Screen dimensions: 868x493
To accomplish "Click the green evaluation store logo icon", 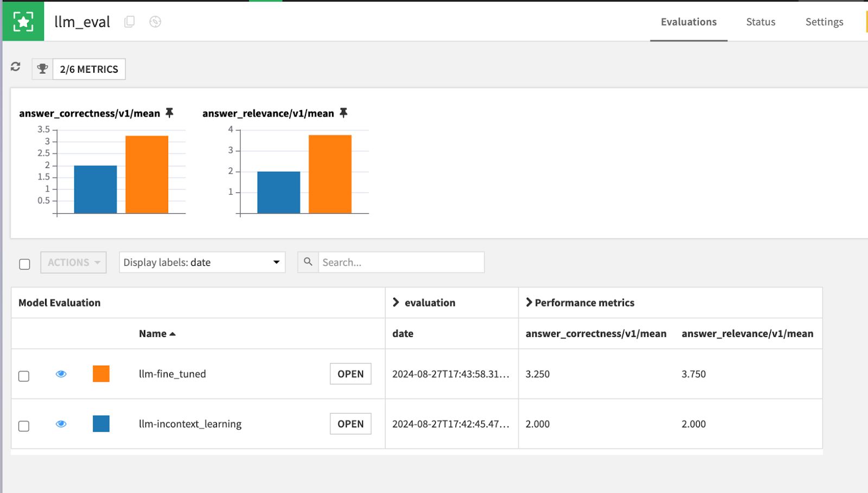I will (x=23, y=21).
